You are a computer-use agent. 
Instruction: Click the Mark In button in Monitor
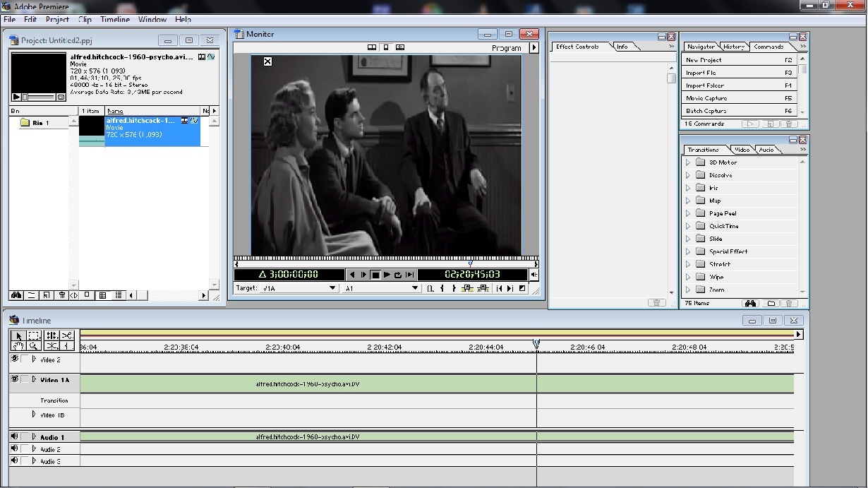(442, 288)
